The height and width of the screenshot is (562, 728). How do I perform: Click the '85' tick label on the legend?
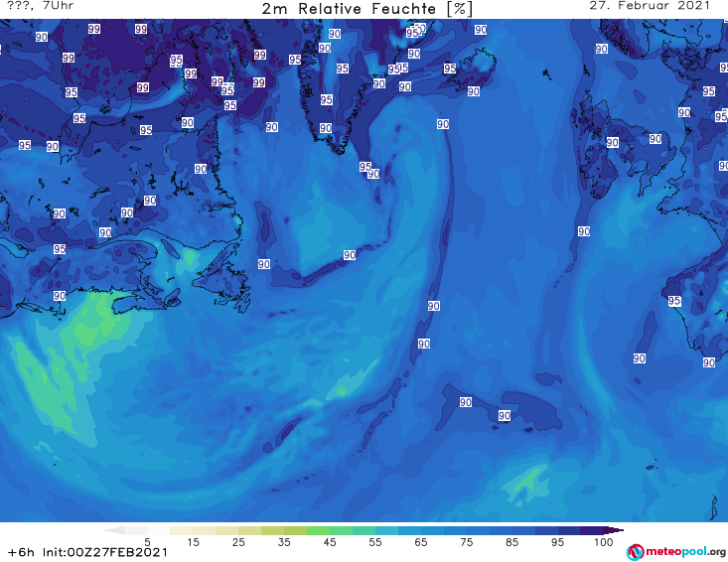pyautogui.click(x=511, y=542)
